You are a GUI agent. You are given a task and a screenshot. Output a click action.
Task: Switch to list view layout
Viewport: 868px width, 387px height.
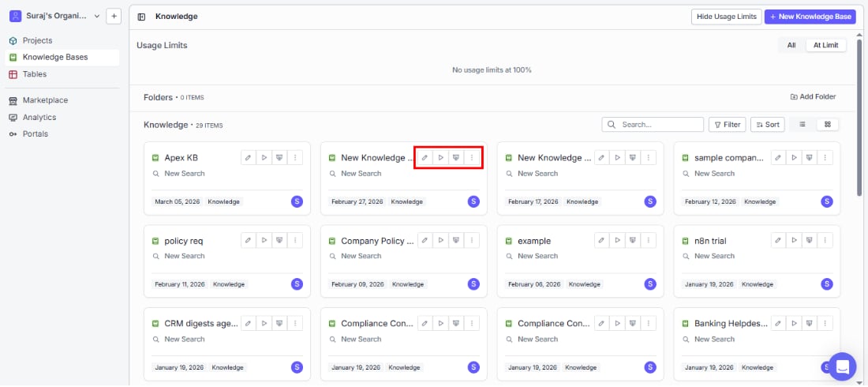pos(803,125)
